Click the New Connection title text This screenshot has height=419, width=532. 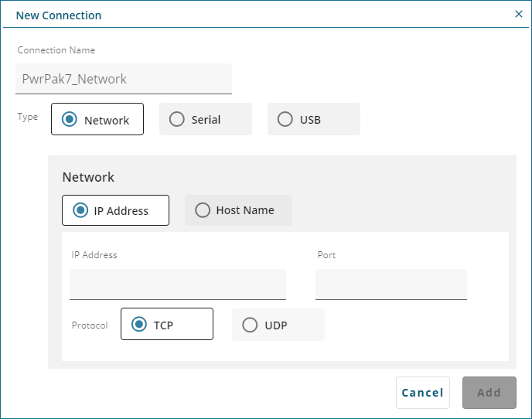click(59, 15)
